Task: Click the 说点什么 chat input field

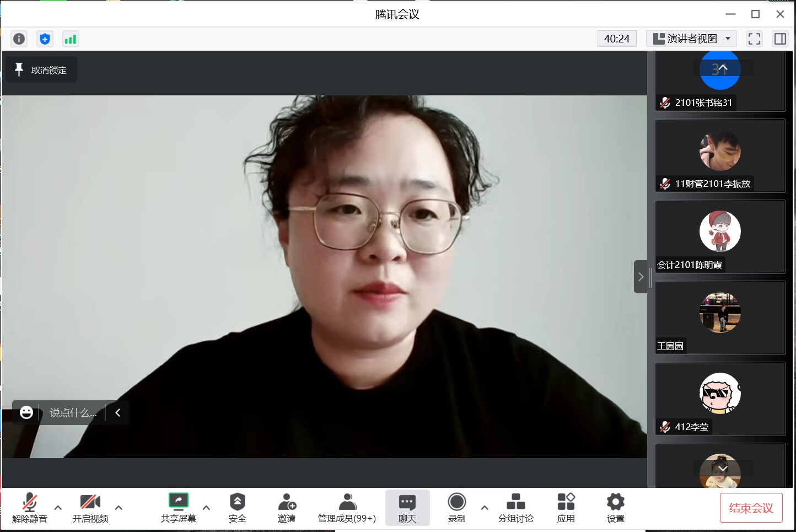Action: click(x=73, y=413)
